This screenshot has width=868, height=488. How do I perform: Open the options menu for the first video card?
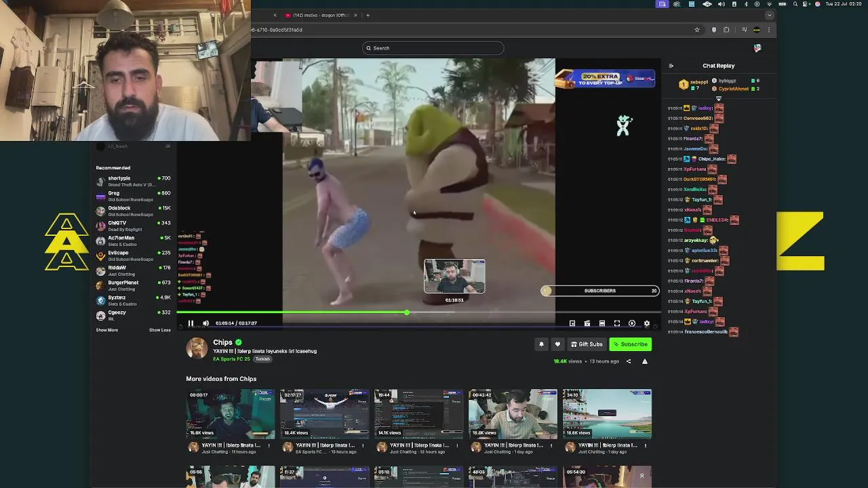click(269, 446)
